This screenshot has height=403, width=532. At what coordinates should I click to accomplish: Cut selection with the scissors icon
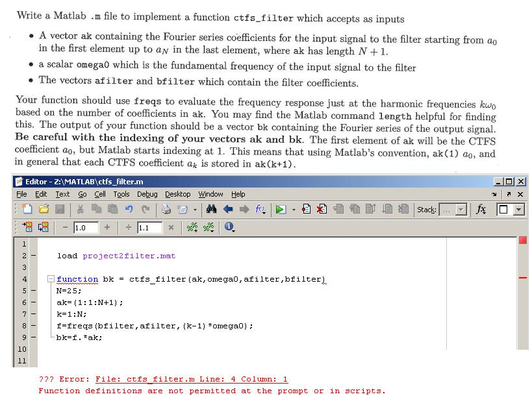[81, 209]
